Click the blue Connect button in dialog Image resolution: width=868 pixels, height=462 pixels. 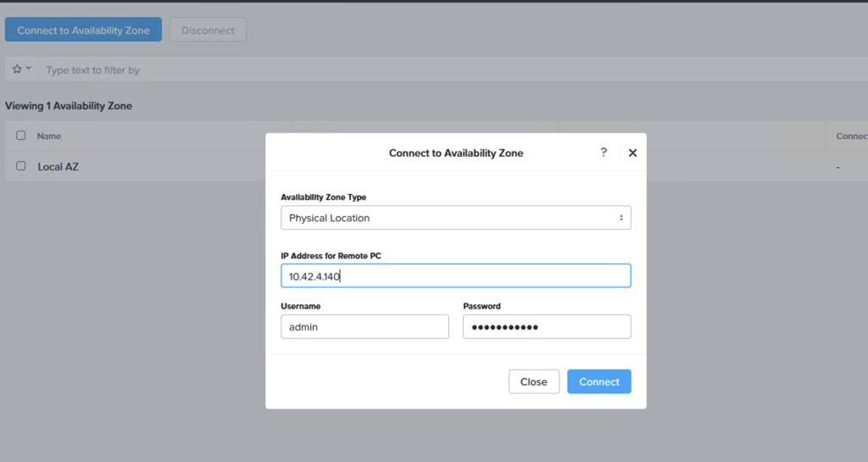[598, 381]
